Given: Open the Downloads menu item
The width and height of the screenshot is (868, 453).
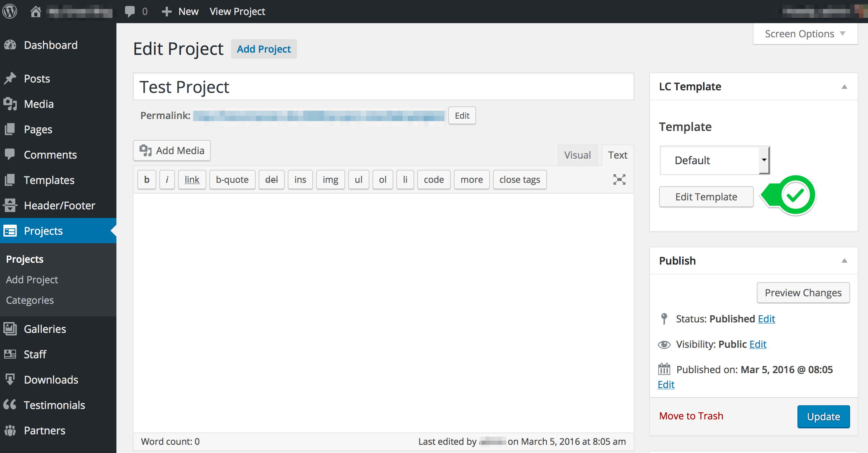Looking at the screenshot, I should click(58, 379).
